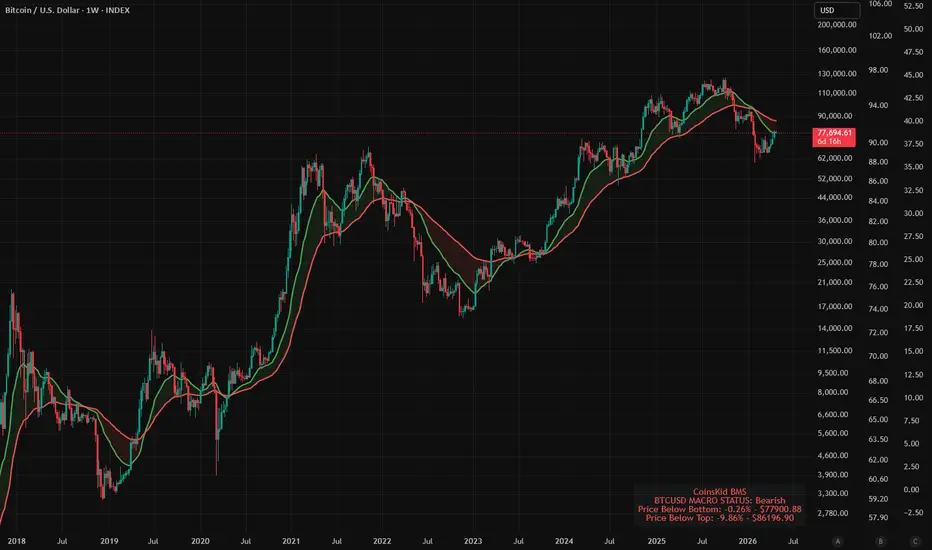Click the red 77,694.61 current price label
Viewport: 932px width, 550px height.
coord(834,133)
